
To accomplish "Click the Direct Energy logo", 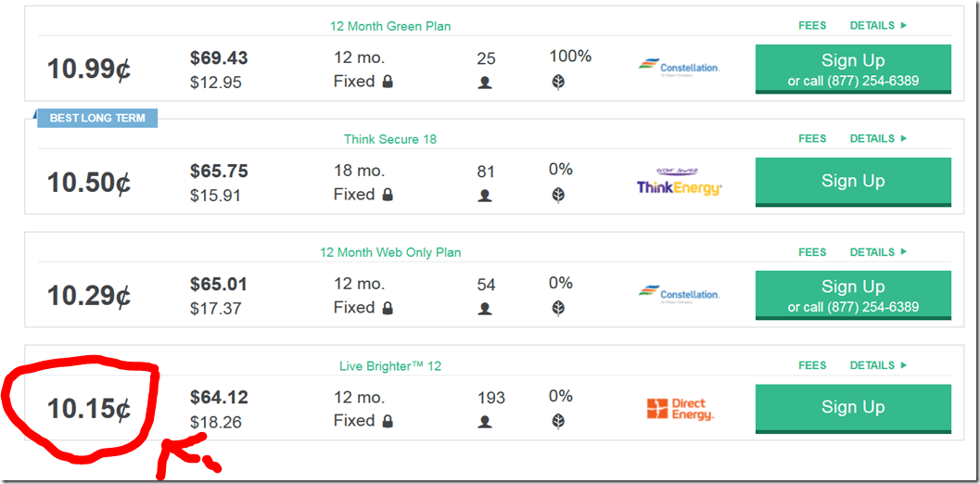I will [x=680, y=410].
